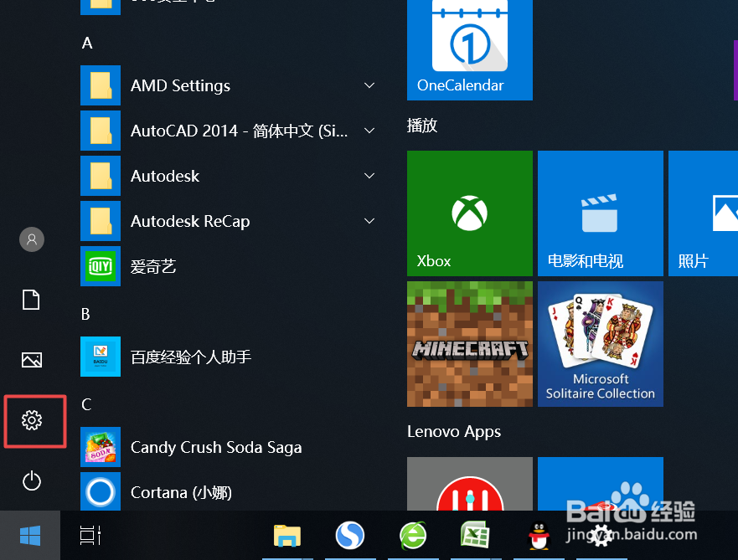Click the user account avatar
This screenshot has height=560, width=738.
point(32,239)
